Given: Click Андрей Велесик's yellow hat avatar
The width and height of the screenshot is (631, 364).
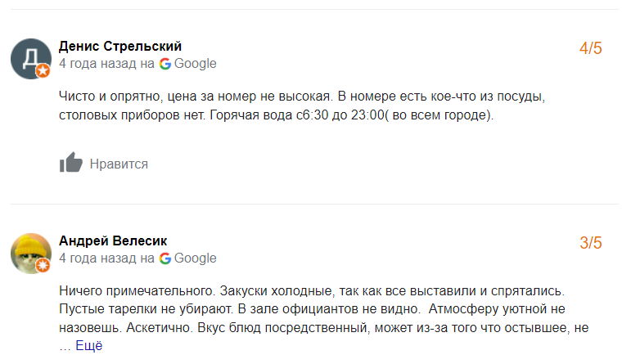Looking at the screenshot, I should (30, 252).
